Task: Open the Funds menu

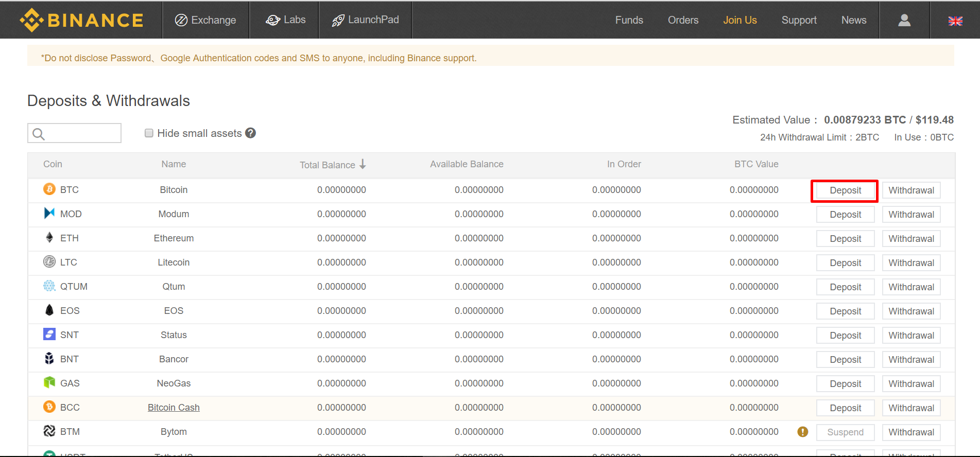Action: coord(629,20)
